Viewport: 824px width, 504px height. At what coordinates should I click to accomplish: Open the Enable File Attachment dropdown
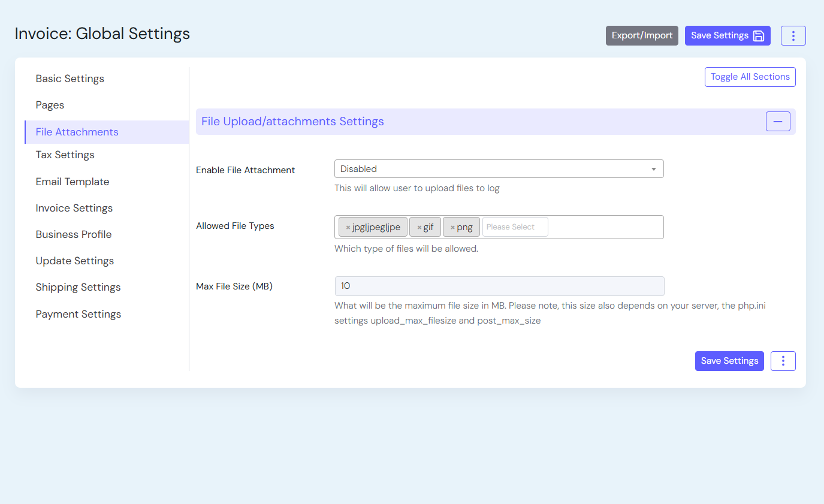[499, 169]
